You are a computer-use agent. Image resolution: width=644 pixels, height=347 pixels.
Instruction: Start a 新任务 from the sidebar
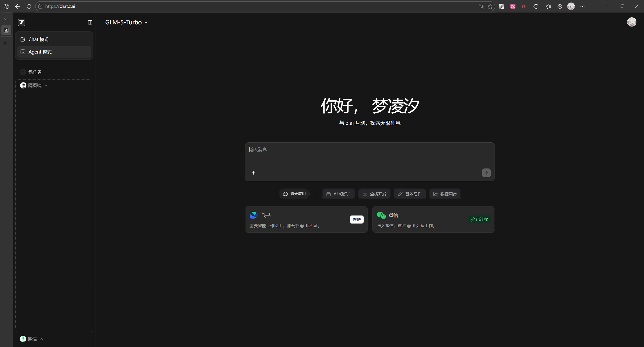(31, 72)
